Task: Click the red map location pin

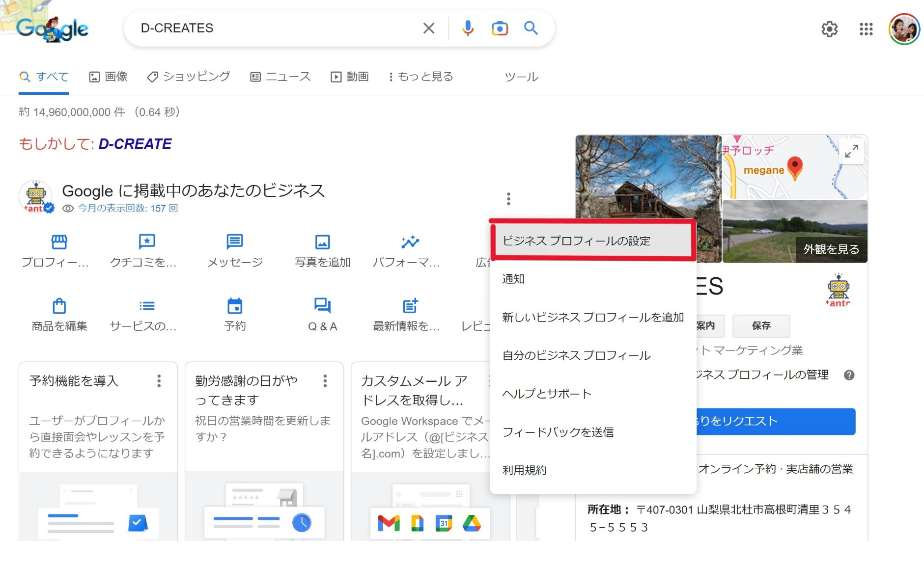Action: [x=794, y=167]
